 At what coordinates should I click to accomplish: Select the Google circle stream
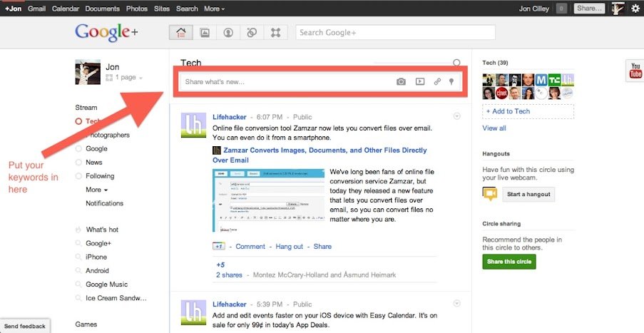96,148
